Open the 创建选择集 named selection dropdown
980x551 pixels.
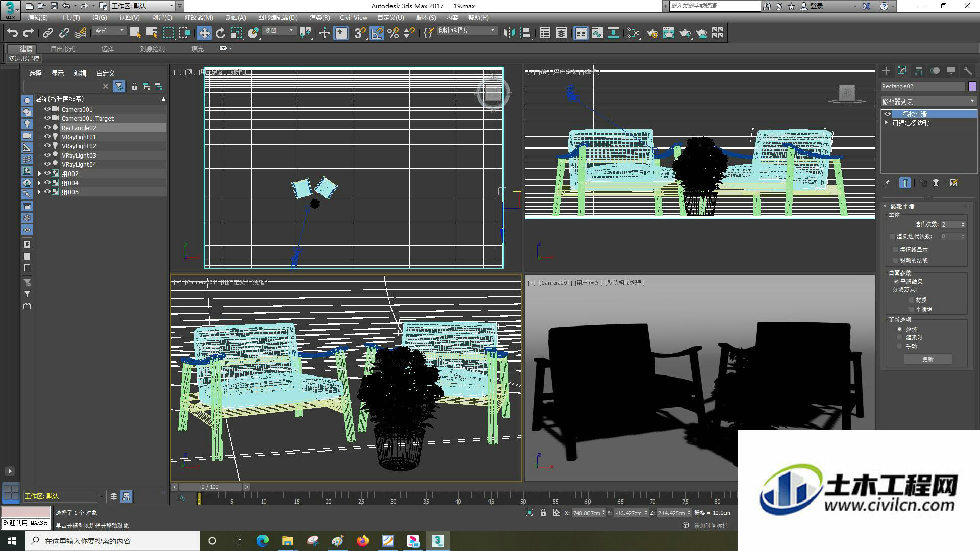(x=467, y=31)
